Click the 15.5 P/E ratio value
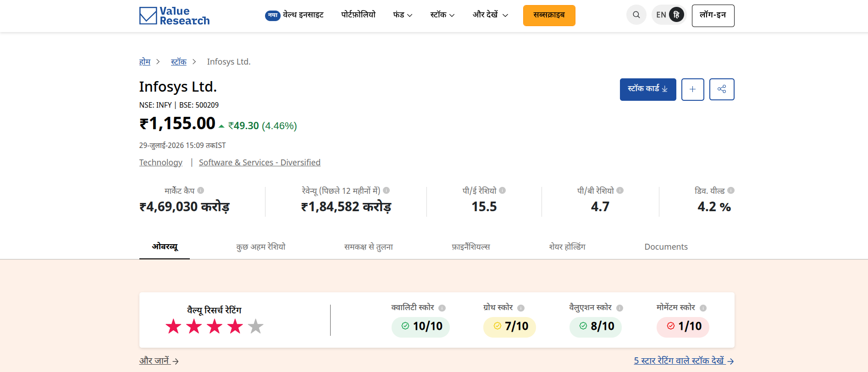Image resolution: width=868 pixels, height=372 pixels. pyautogui.click(x=484, y=207)
